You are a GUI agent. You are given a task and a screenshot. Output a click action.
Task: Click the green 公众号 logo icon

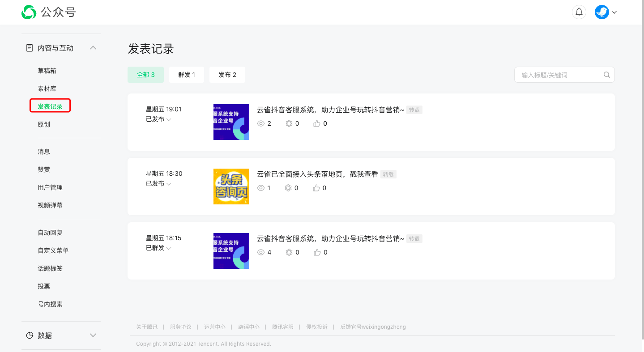click(29, 12)
